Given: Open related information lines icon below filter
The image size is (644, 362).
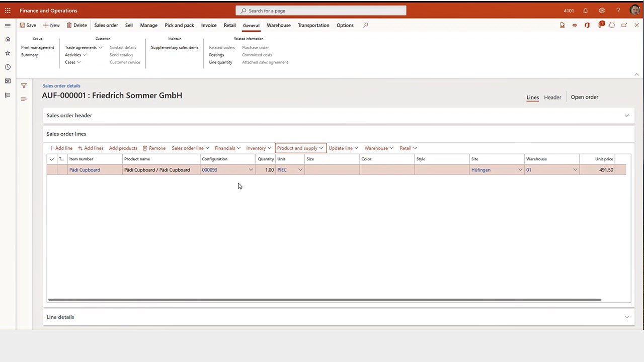Looking at the screenshot, I should pyautogui.click(x=24, y=99).
